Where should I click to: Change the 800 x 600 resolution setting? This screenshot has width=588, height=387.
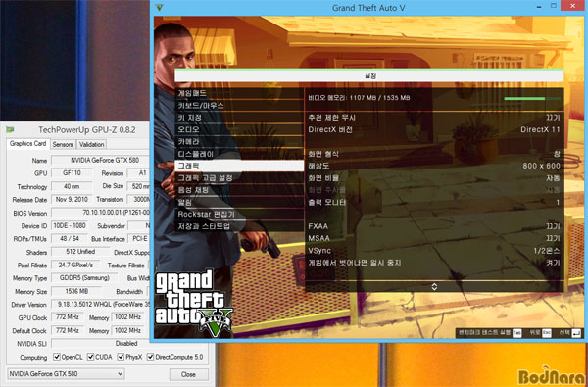point(434,166)
